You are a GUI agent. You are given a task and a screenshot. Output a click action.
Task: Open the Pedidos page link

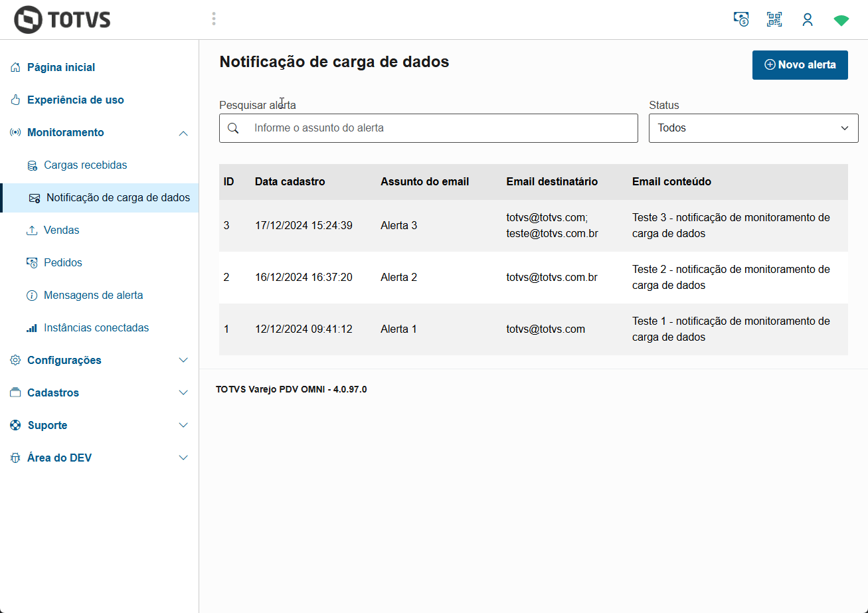point(62,262)
